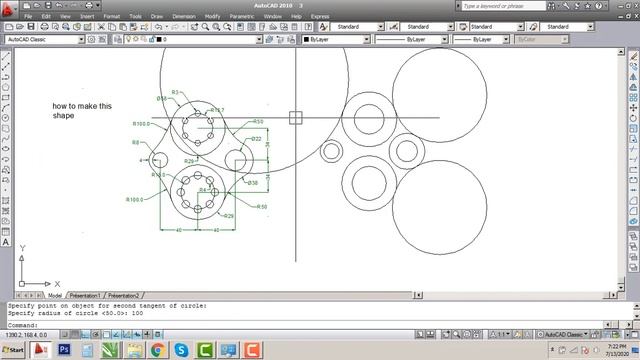The image size is (640, 360).
Task: Toggle Lineweight display in status bar
Action: point(147,335)
